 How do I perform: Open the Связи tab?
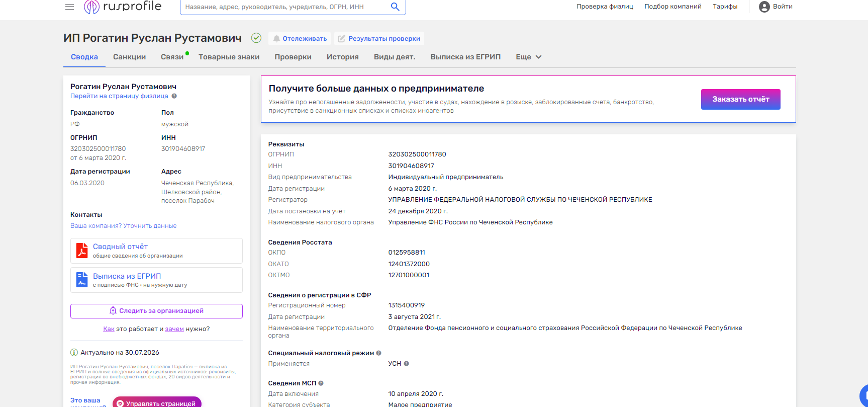(x=172, y=57)
